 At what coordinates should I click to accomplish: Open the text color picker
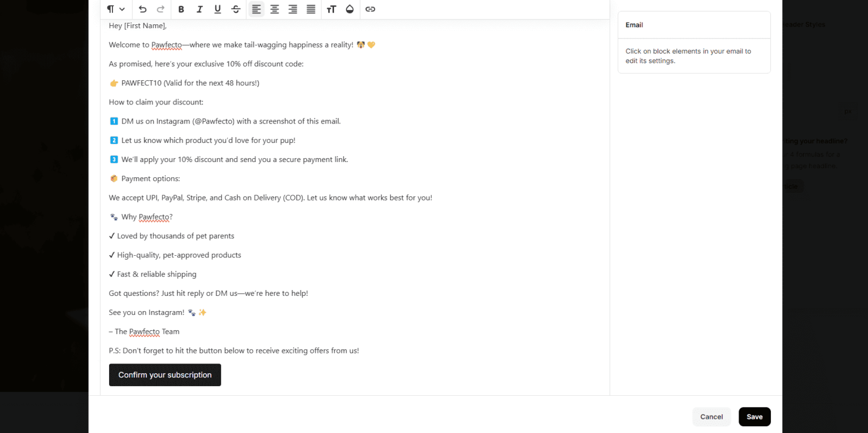(x=350, y=9)
